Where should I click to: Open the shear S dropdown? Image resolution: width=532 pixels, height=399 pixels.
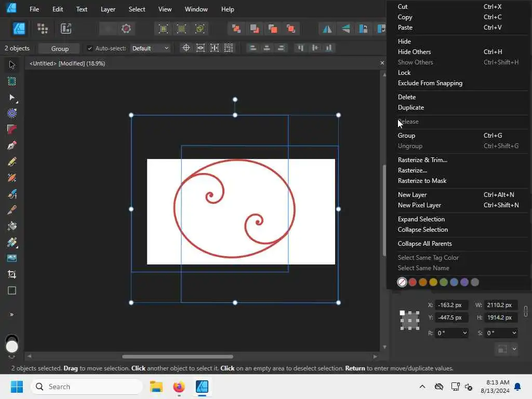click(x=514, y=333)
